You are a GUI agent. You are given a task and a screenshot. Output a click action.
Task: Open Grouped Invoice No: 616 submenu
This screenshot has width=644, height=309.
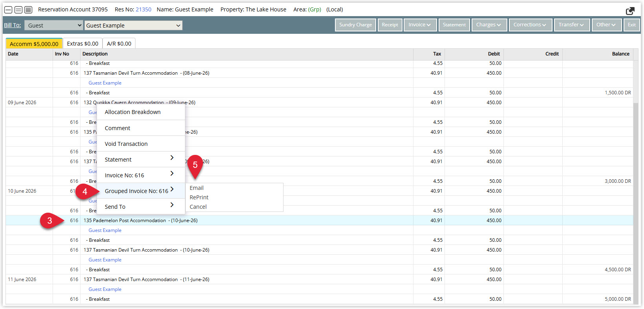click(x=141, y=191)
